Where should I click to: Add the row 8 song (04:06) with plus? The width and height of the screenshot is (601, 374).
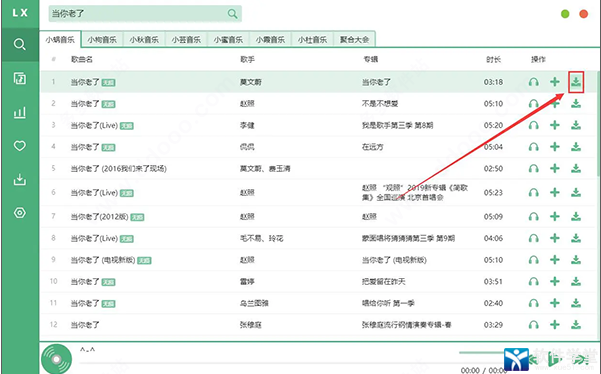(x=555, y=238)
